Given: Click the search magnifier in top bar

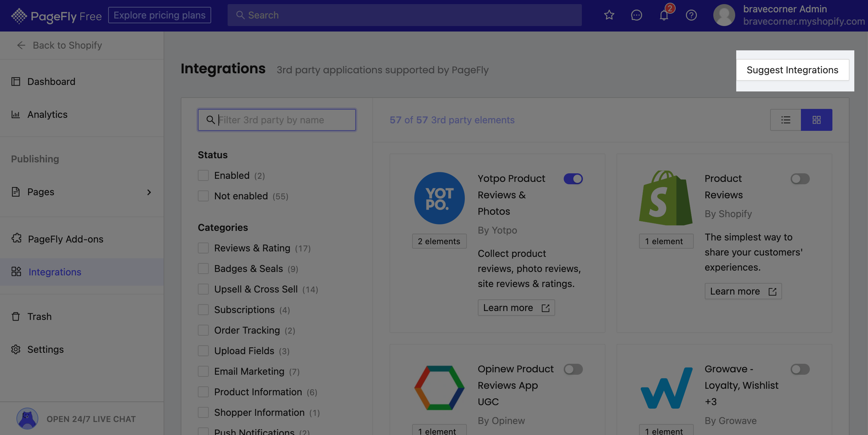Looking at the screenshot, I should [x=240, y=15].
